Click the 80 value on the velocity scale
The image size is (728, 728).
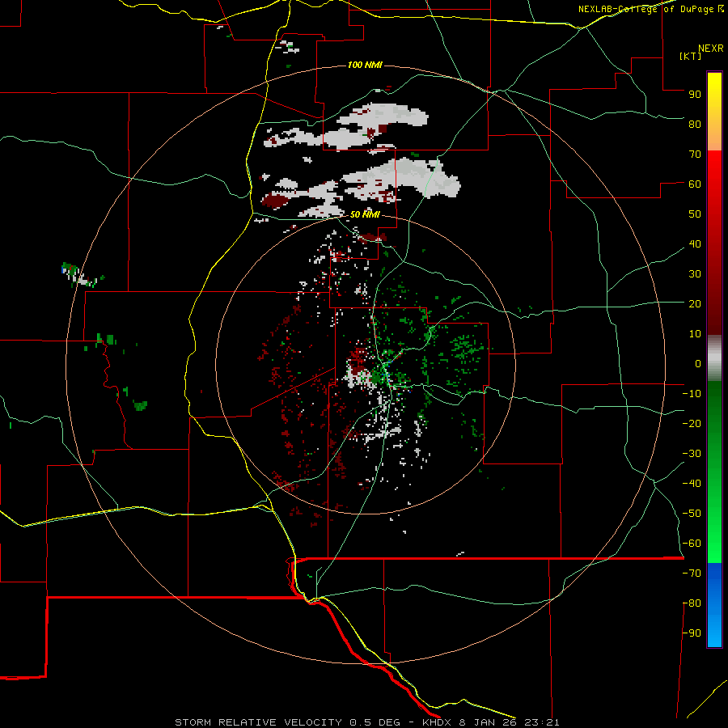[695, 124]
